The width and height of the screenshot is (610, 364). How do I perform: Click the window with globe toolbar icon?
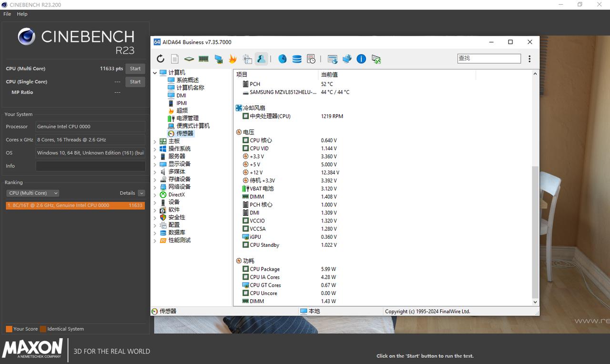click(333, 59)
